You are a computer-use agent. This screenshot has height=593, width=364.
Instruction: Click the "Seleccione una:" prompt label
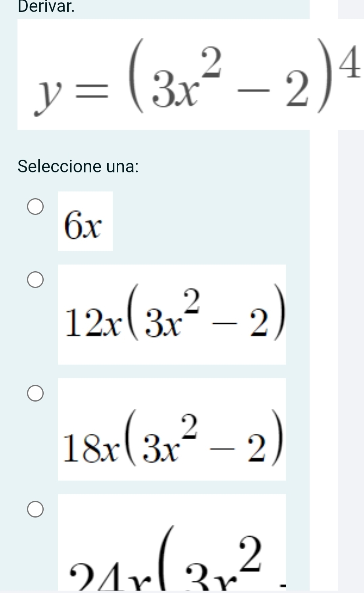[x=78, y=166]
